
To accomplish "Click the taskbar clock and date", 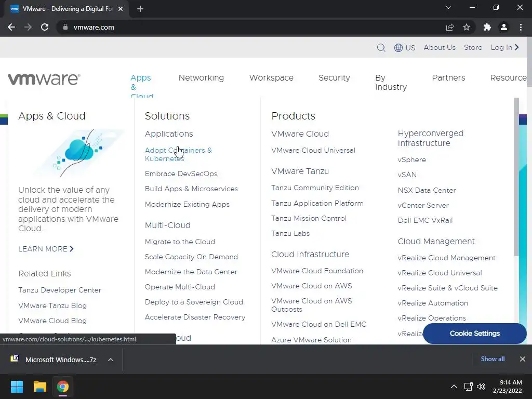I will (x=508, y=387).
